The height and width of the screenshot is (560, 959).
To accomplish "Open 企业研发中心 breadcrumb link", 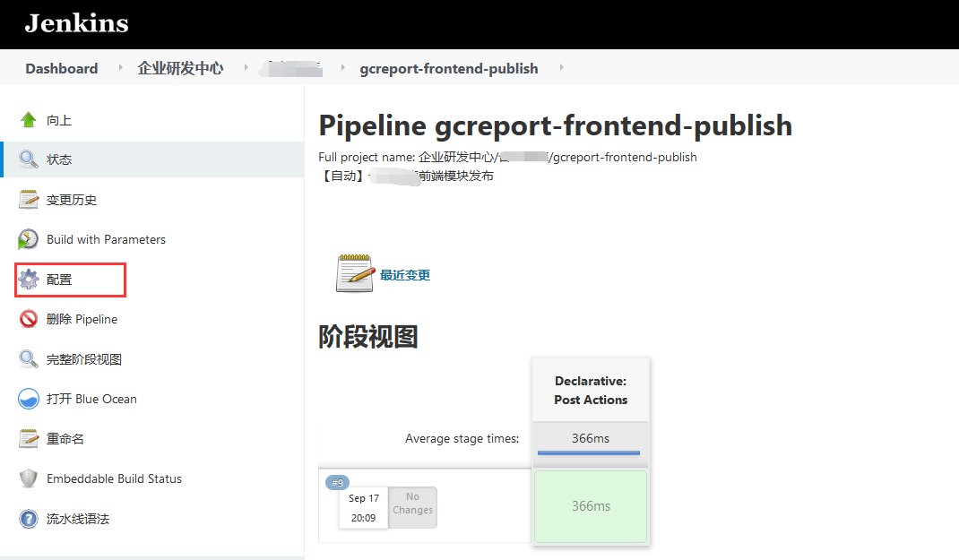I will pos(180,68).
